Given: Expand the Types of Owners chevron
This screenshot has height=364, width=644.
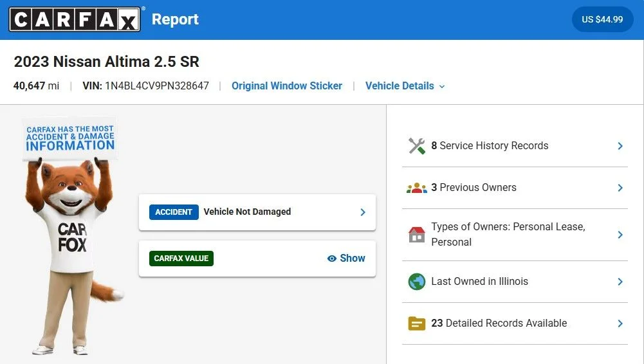Looking at the screenshot, I should point(620,235).
